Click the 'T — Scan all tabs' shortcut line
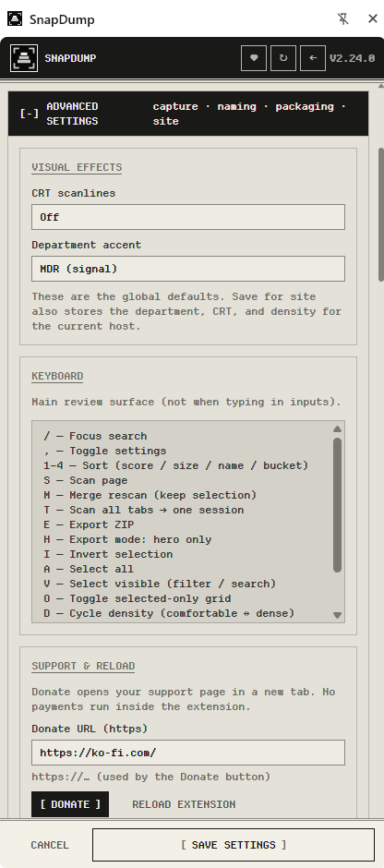This screenshot has width=384, height=868. tap(144, 510)
